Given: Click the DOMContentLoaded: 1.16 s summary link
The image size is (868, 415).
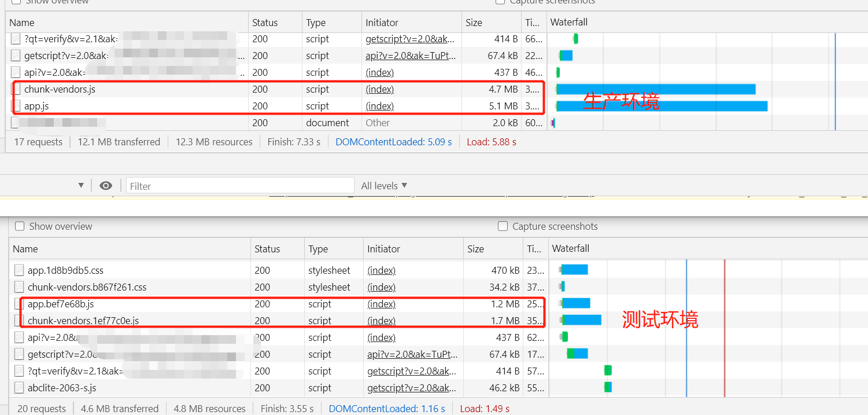Looking at the screenshot, I should click(386, 408).
